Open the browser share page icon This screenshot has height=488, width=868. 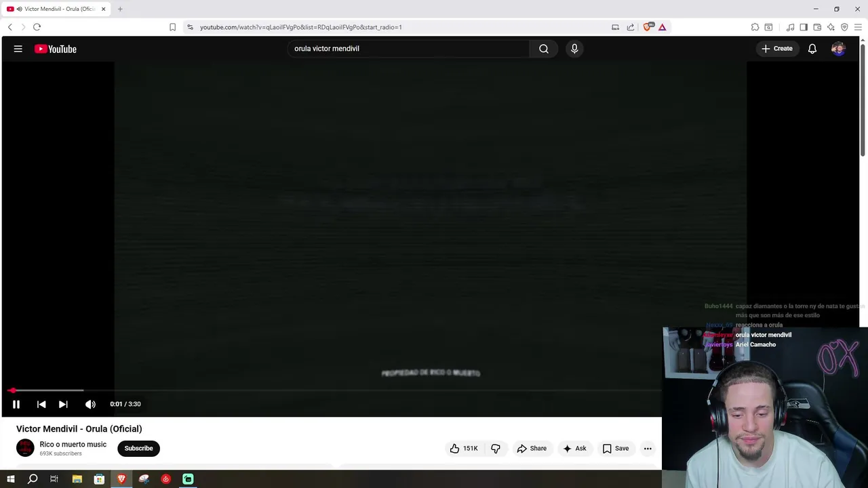(x=630, y=27)
